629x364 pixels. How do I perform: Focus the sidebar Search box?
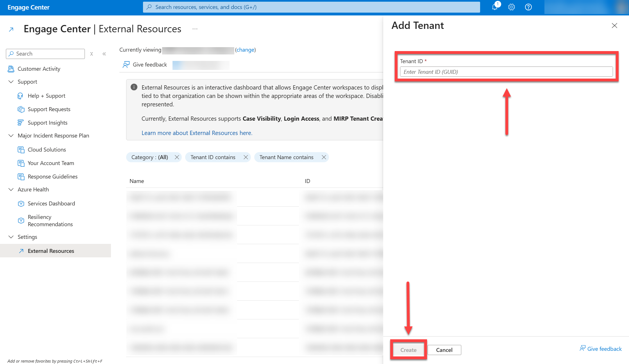[46, 54]
